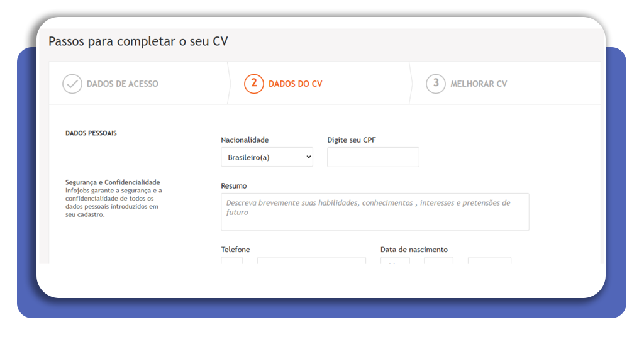Expand the birth date day selector

395,260
